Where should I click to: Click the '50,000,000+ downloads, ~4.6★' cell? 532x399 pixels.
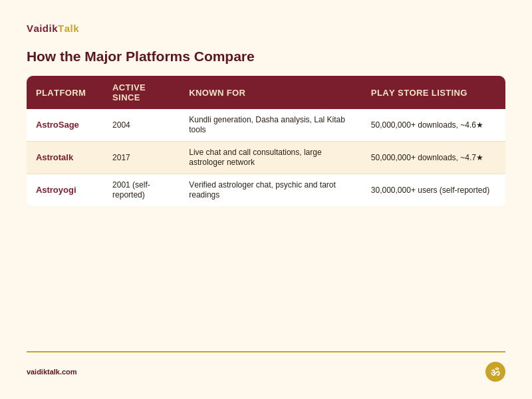click(x=426, y=125)
